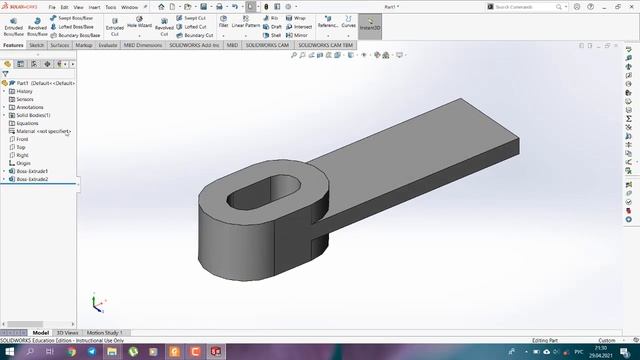
Task: Select the Top plane in tree
Action: pyautogui.click(x=17, y=147)
